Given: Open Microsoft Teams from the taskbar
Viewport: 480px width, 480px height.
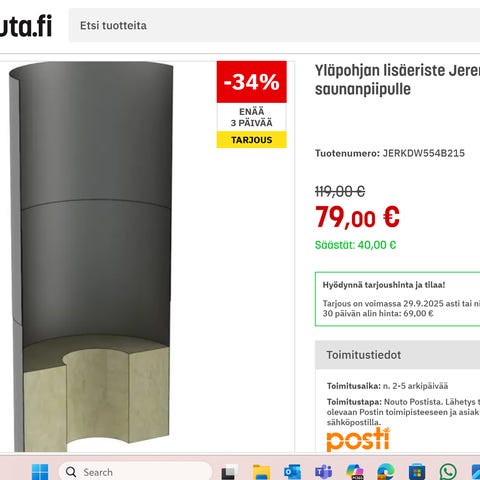Looking at the screenshot, I should (x=323, y=472).
